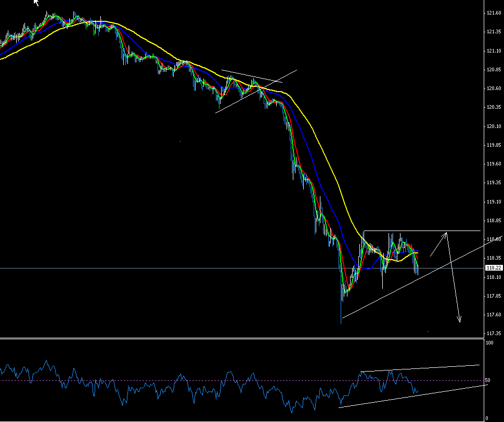Click the 119.10 price axis label
The width and height of the screenshot is (504, 422).
click(494, 202)
